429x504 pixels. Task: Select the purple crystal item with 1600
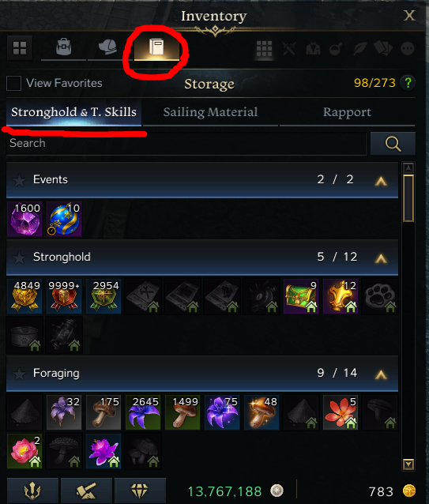[24, 219]
